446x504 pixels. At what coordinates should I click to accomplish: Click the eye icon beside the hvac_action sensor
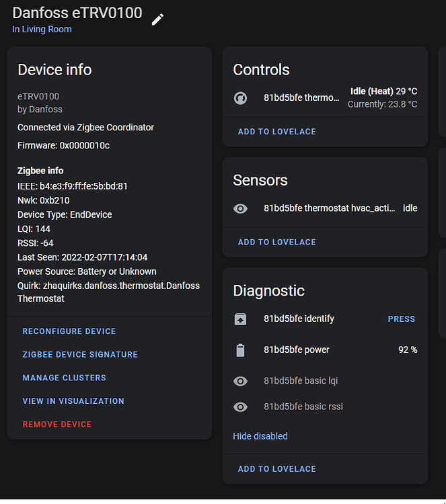240,208
